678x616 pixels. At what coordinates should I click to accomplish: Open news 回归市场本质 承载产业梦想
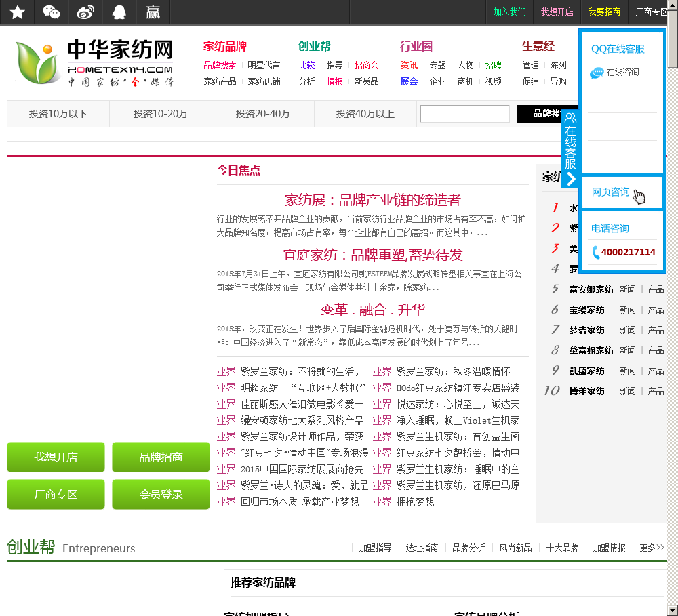299,502
